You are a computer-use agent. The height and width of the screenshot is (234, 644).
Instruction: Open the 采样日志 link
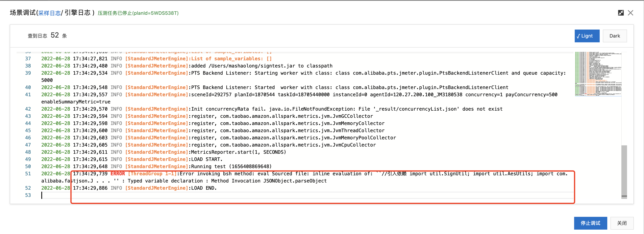49,13
